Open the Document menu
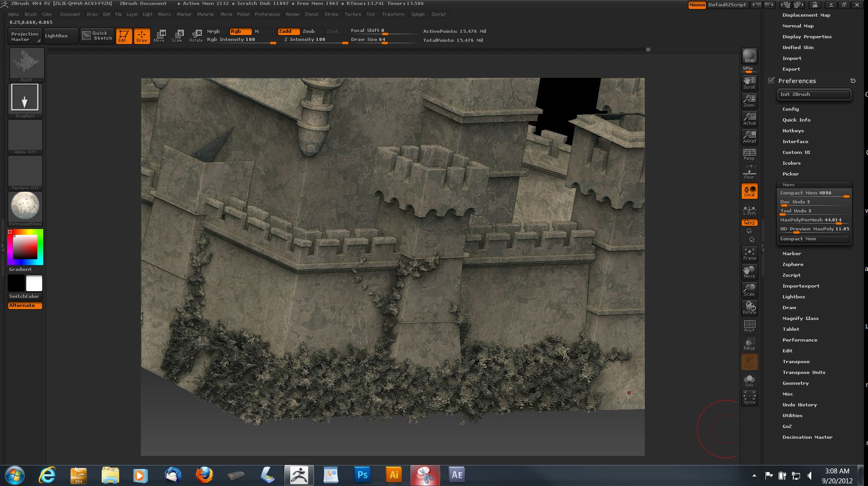The width and height of the screenshot is (868, 486). pyautogui.click(x=70, y=14)
